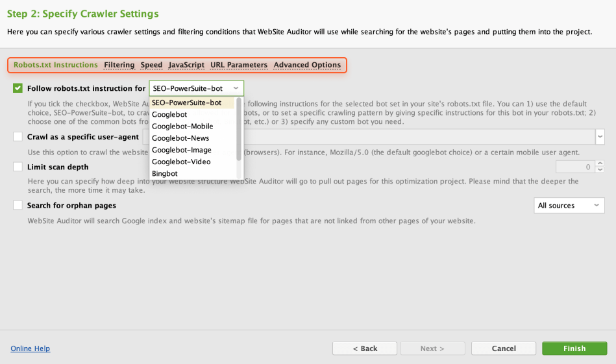Switch to the Filtering tab
The image size is (616, 364).
click(119, 65)
